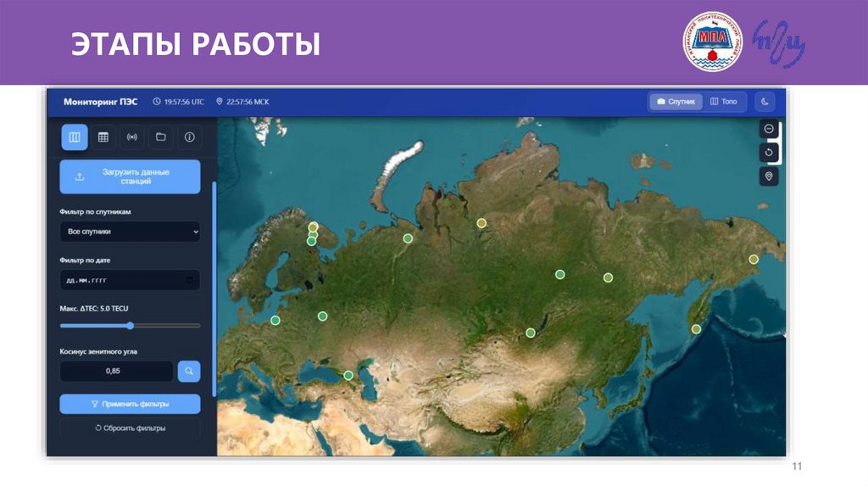Click the sidebar vertical scrollbar
Image resolution: width=868 pixels, height=487 pixels.
[214, 288]
